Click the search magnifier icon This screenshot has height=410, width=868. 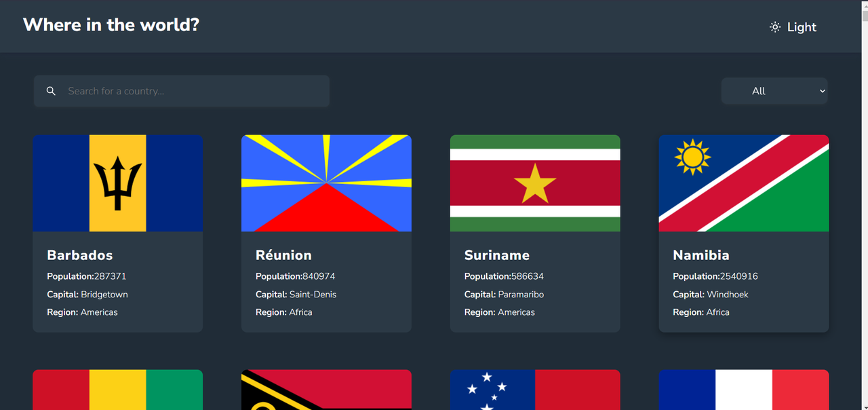[x=51, y=91]
